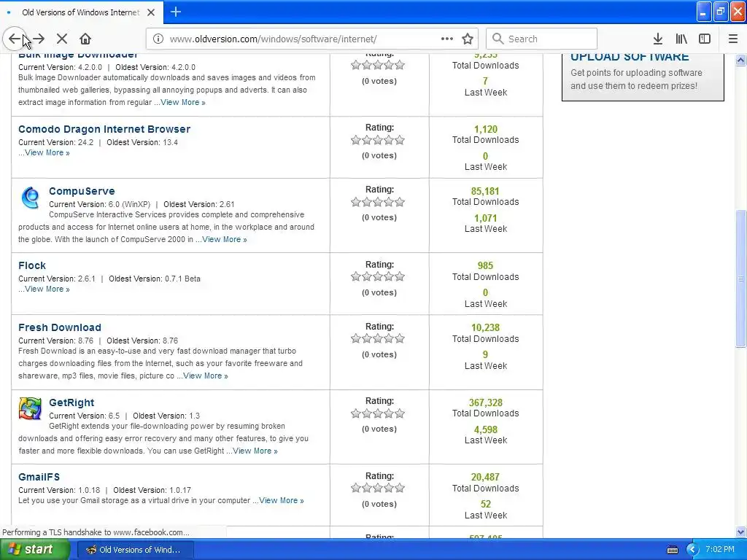Viewport: 747px width, 560px height.
Task: Open the Firefox home page
Action: tap(85, 39)
